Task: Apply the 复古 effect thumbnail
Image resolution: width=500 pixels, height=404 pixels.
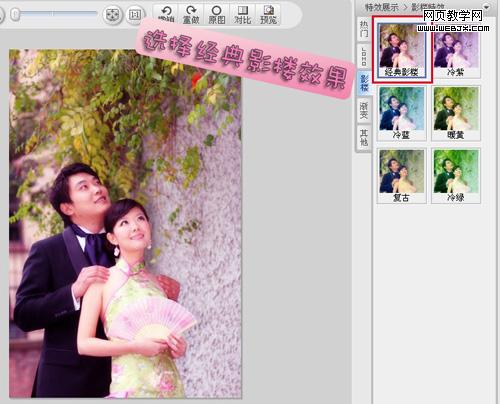Action: coord(402,176)
